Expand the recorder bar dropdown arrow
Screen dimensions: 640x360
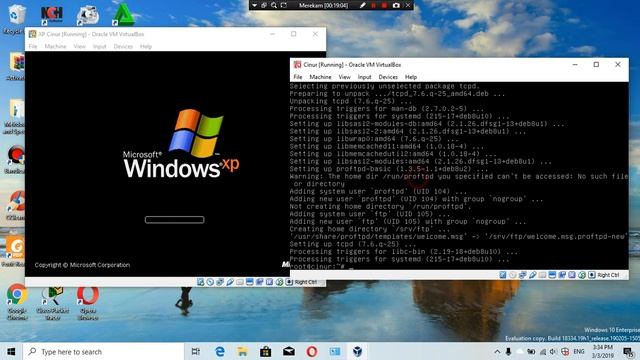click(x=254, y=5)
